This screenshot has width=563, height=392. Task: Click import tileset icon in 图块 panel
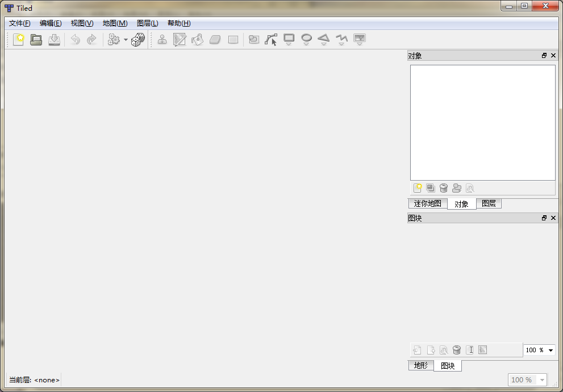417,349
